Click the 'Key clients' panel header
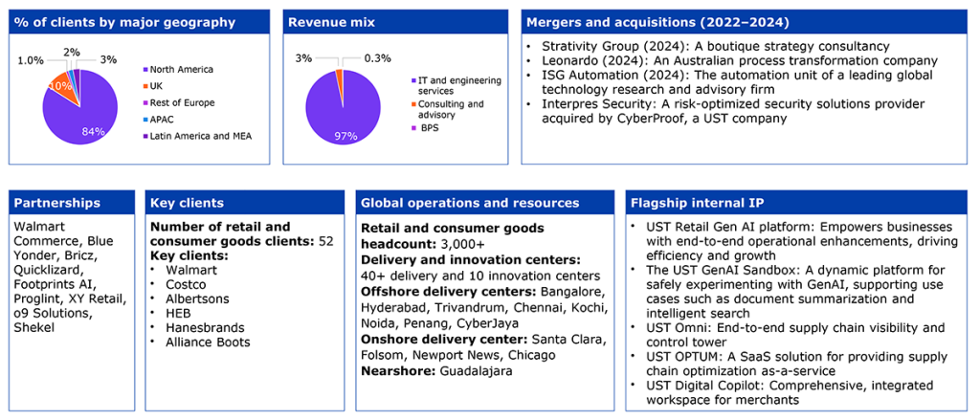Image resolution: width=980 pixels, height=420 pixels. [x=244, y=203]
